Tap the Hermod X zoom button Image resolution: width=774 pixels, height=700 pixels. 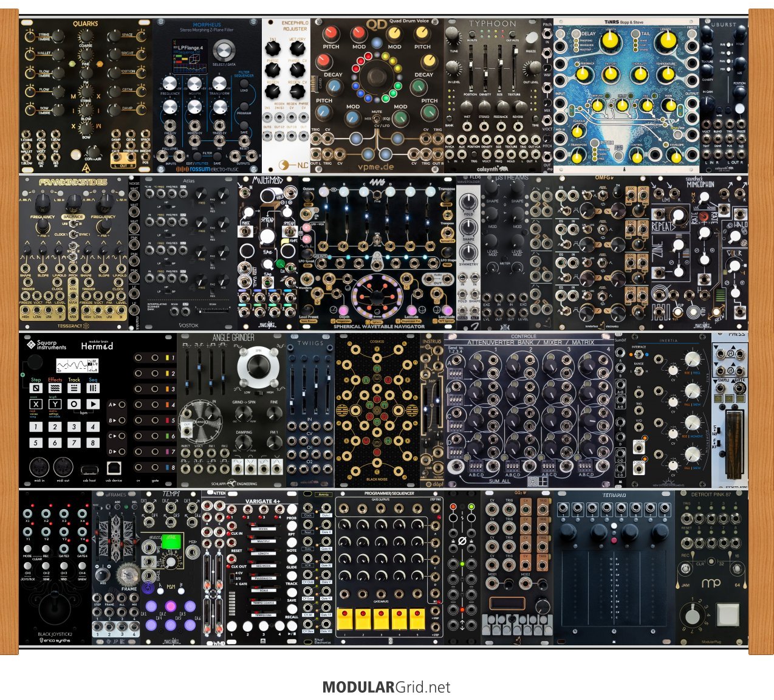(36, 404)
